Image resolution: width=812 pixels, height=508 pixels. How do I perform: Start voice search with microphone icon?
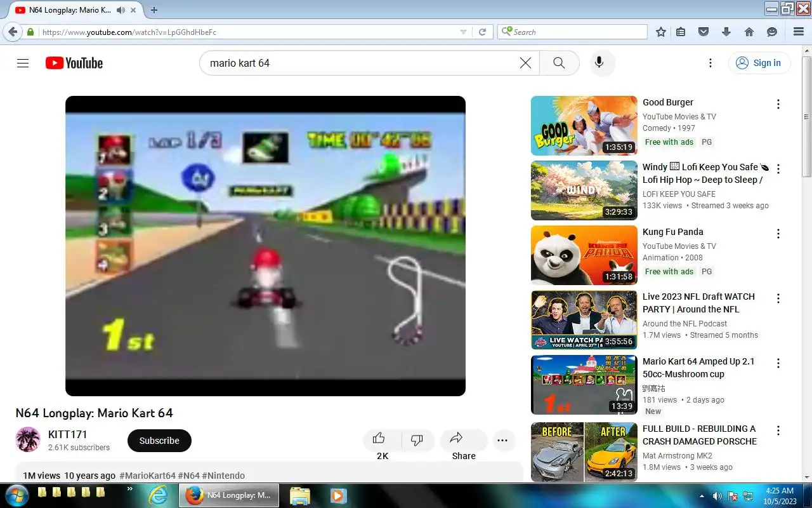[x=599, y=63]
